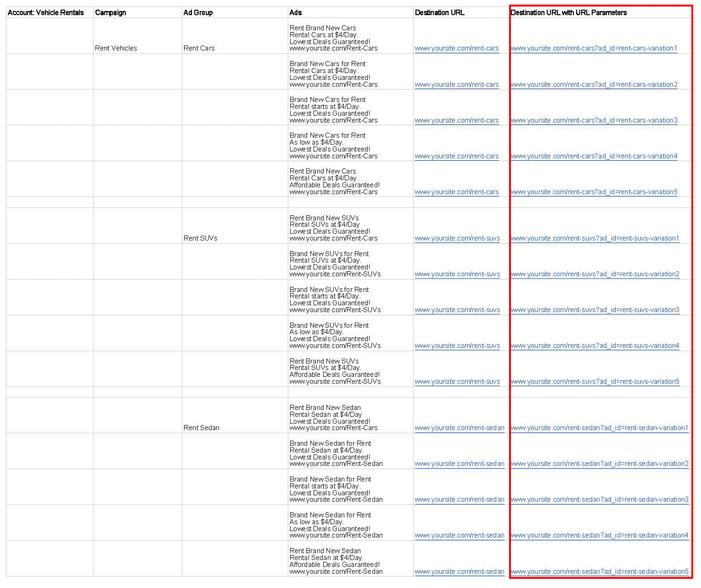
Task: Open the rent-sedan-variation4 parameter link
Action: [x=600, y=535]
